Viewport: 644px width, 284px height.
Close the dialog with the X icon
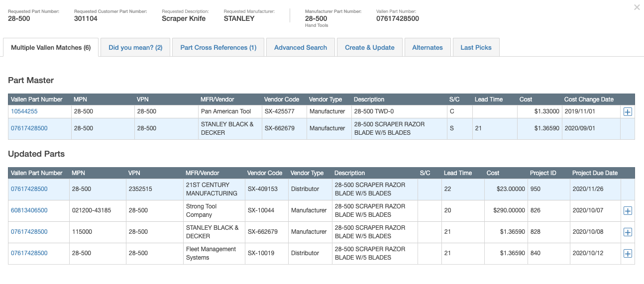[637, 7]
